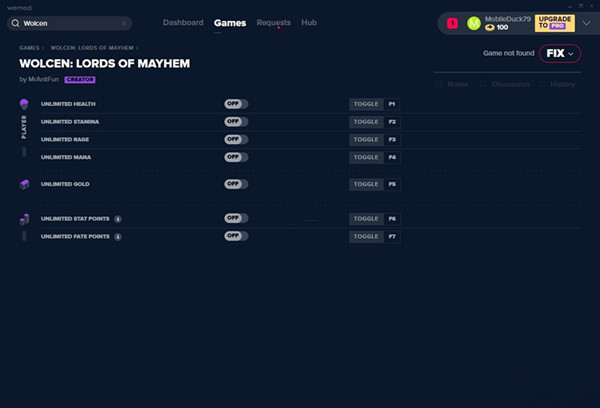
Task: Click the Notes tab icon
Action: tap(439, 84)
